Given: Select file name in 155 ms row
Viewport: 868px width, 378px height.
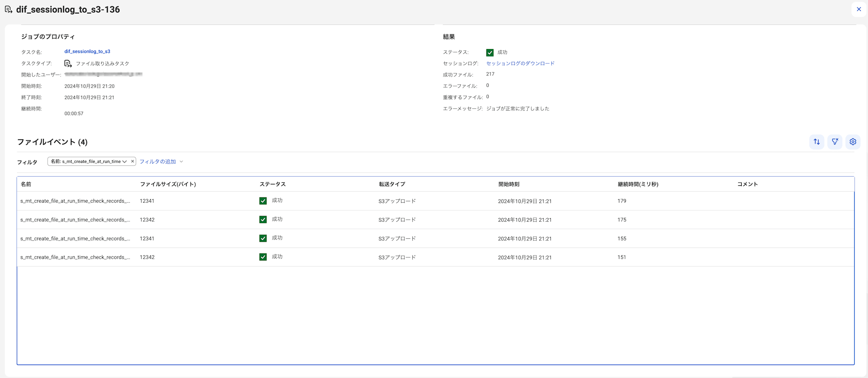Looking at the screenshot, I should pos(75,238).
